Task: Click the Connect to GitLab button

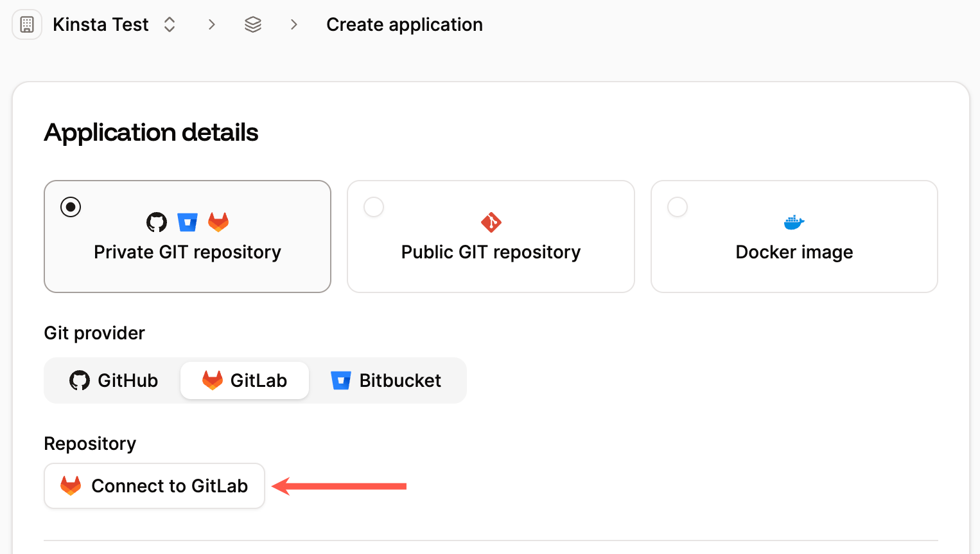Action: (x=153, y=486)
